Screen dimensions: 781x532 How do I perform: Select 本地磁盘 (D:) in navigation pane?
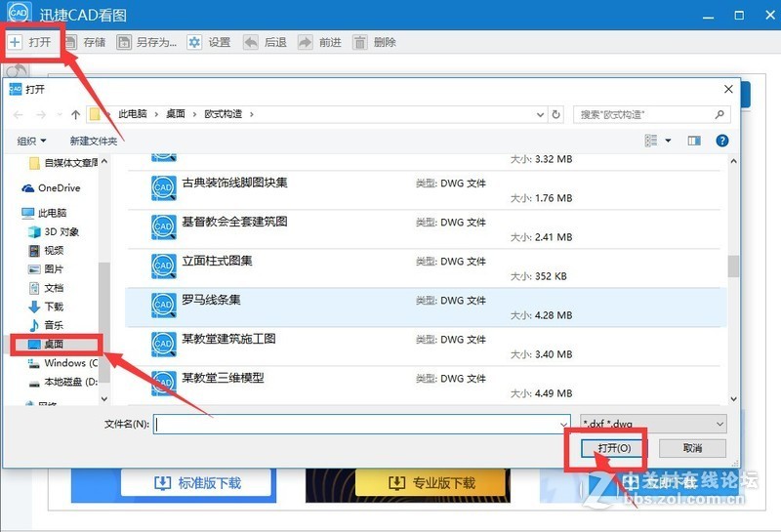click(62, 382)
